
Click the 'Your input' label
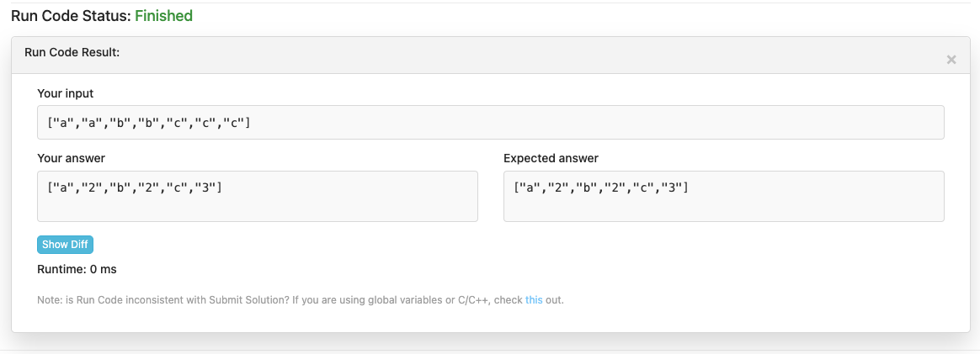[x=66, y=93]
